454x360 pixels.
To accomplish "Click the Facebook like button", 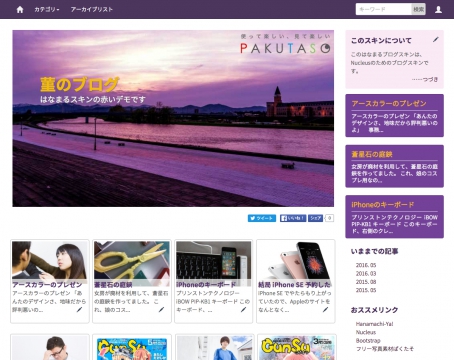I will (x=293, y=218).
